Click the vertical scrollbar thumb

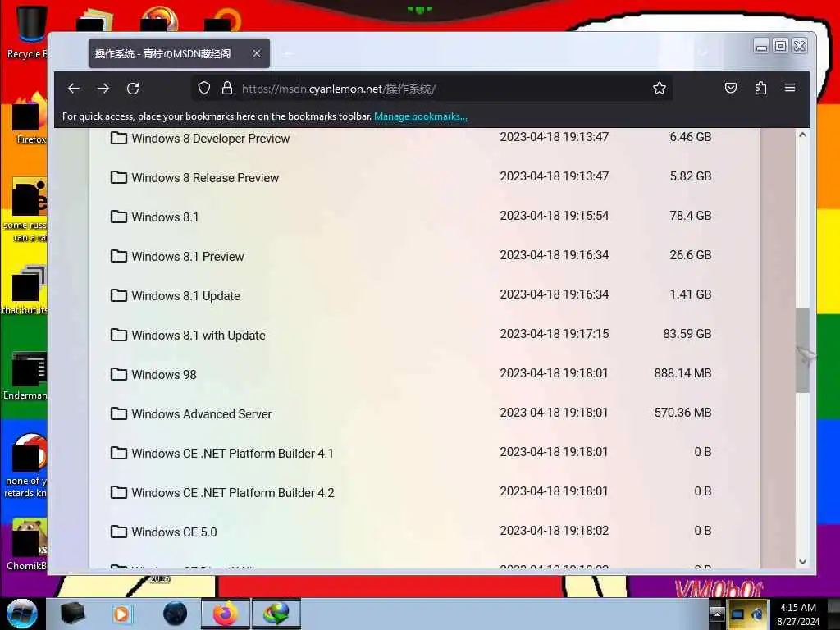(x=802, y=351)
